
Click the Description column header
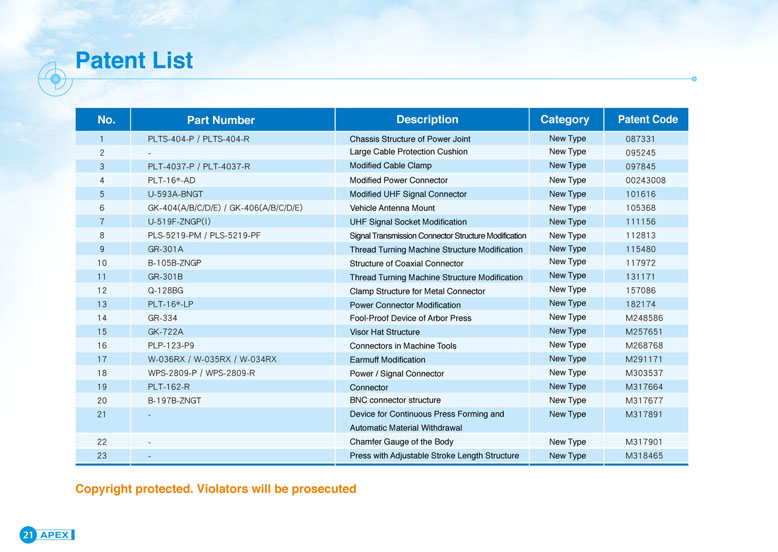pos(427,120)
